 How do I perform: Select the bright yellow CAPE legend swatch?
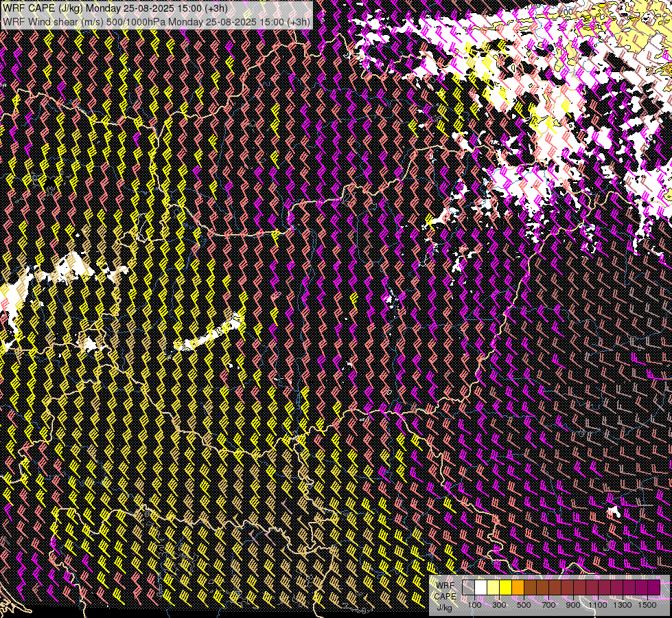506,588
